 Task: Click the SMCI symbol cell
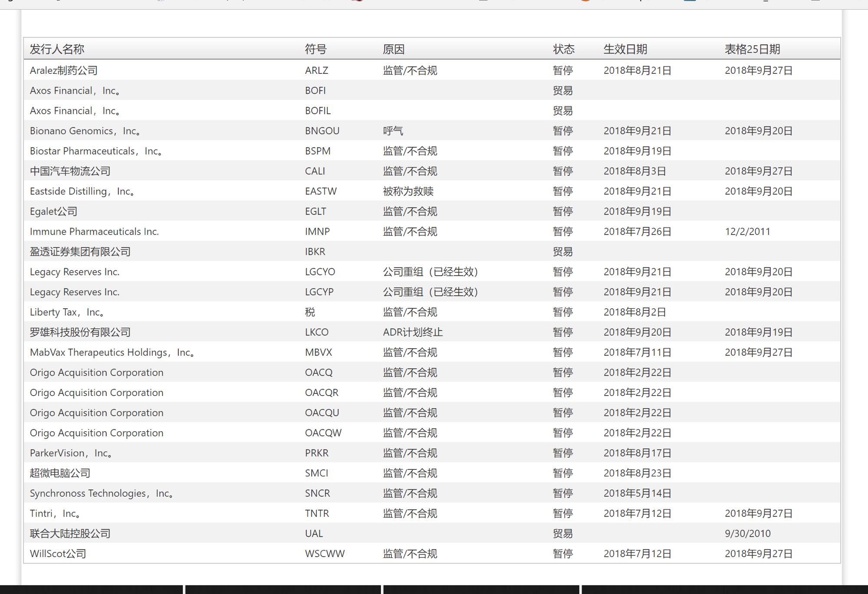[316, 473]
